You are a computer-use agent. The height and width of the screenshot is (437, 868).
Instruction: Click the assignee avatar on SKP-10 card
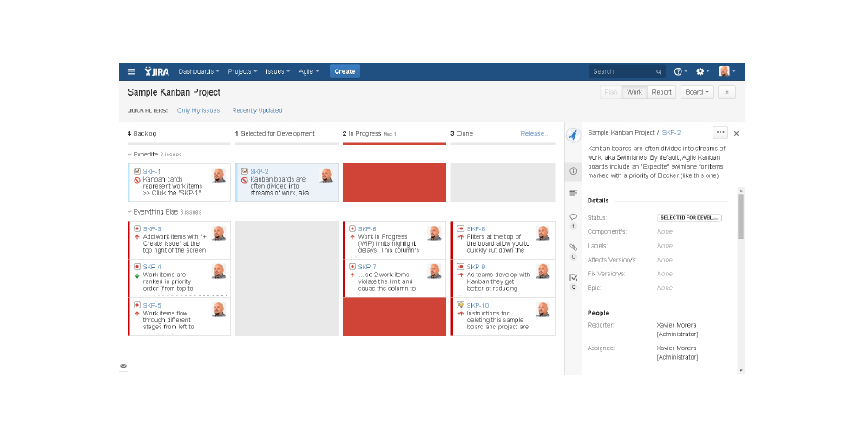542,309
